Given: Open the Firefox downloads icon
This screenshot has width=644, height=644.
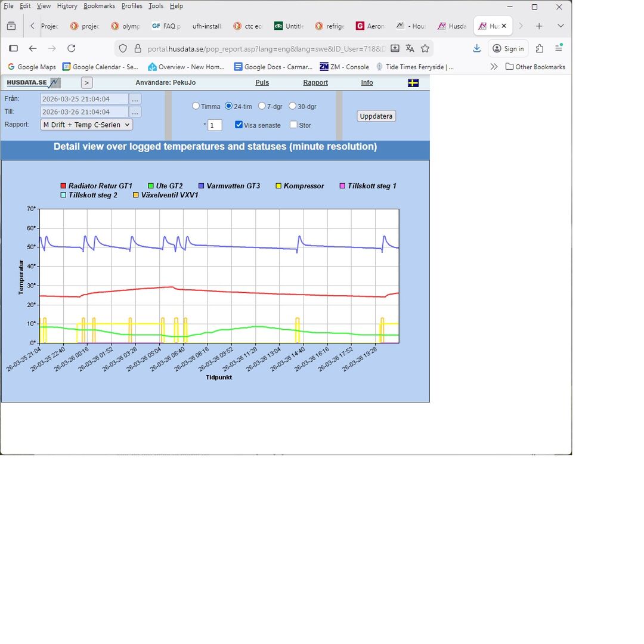Looking at the screenshot, I should (x=476, y=48).
